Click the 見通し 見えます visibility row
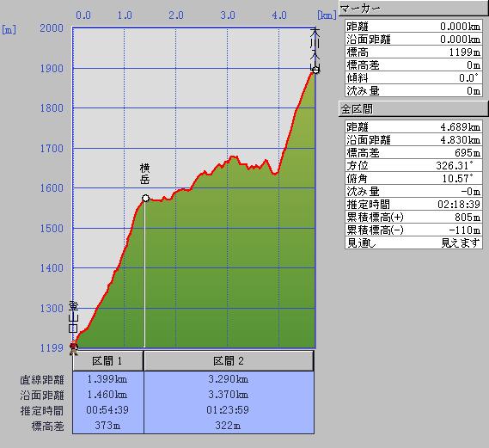 413,242
